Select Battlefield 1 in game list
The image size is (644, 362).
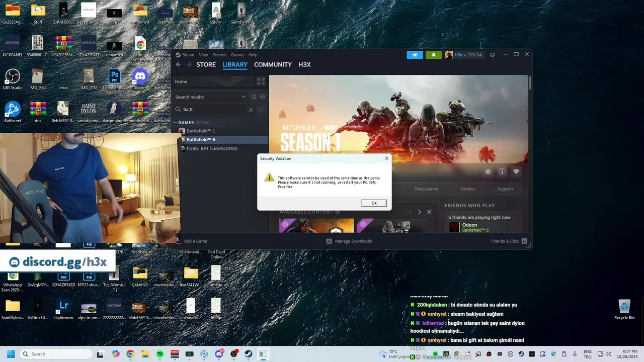click(201, 131)
